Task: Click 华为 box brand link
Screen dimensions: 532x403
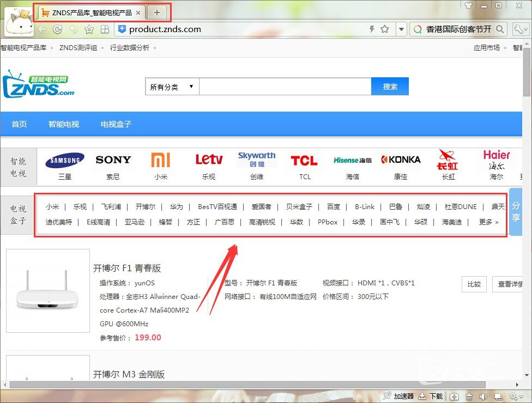Action: click(x=177, y=207)
